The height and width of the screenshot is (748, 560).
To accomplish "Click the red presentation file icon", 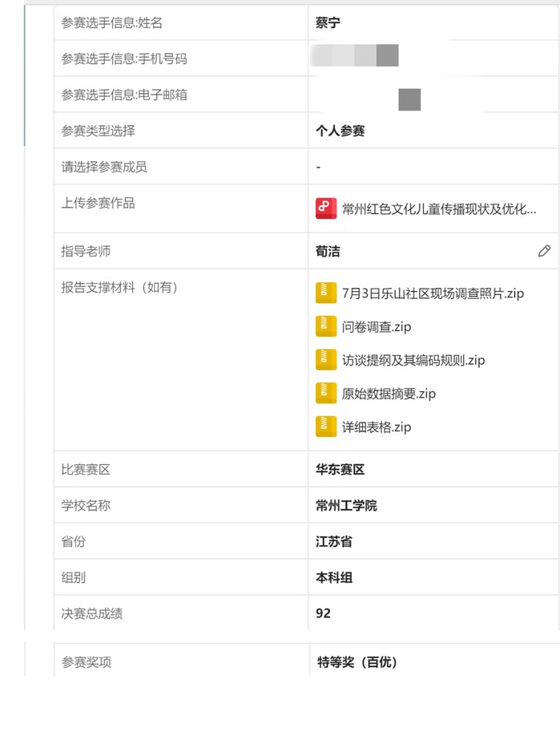I will (x=326, y=208).
